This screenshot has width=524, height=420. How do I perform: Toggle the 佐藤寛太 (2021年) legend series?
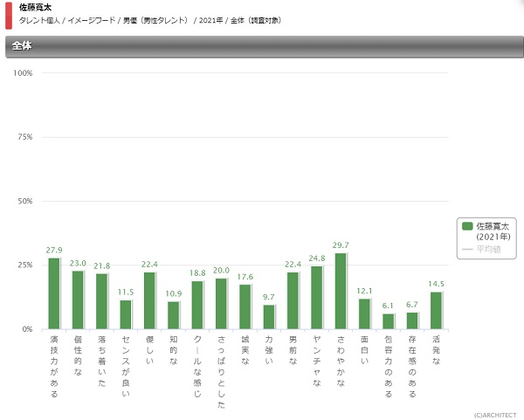492,231
